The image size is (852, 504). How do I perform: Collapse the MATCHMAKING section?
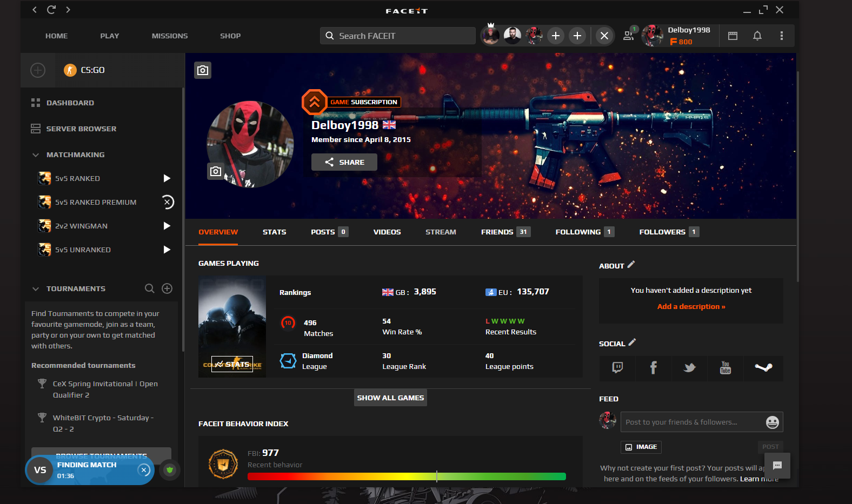pyautogui.click(x=36, y=155)
